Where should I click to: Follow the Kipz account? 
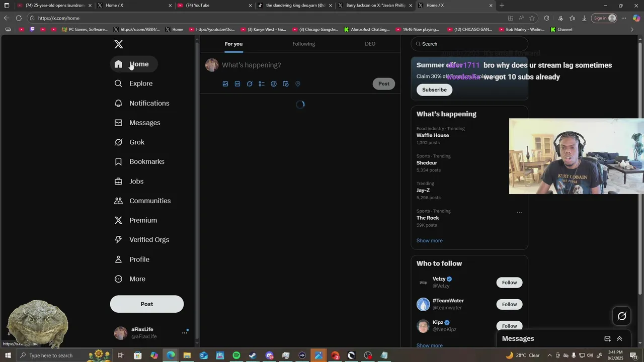[x=509, y=326]
